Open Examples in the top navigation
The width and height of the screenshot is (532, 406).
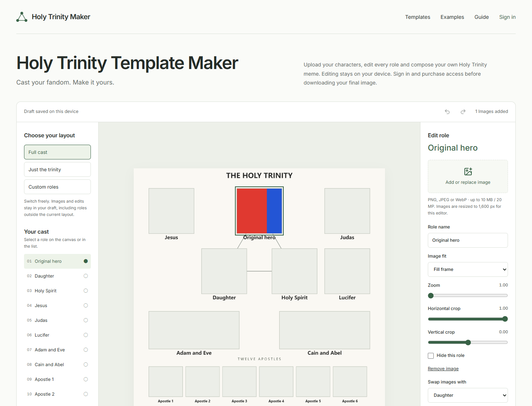452,17
